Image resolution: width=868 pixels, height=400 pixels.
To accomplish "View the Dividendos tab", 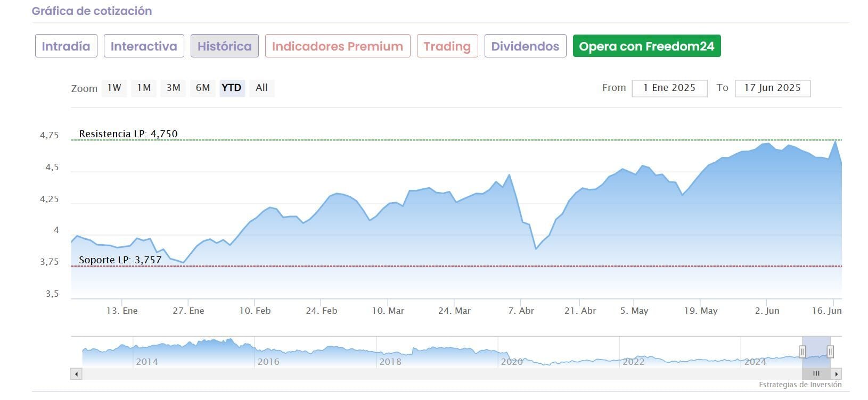I will (525, 46).
